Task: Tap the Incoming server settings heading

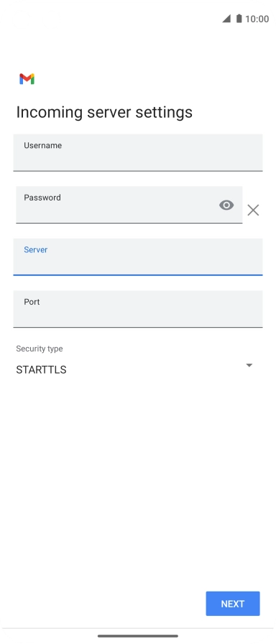Action: tap(104, 112)
